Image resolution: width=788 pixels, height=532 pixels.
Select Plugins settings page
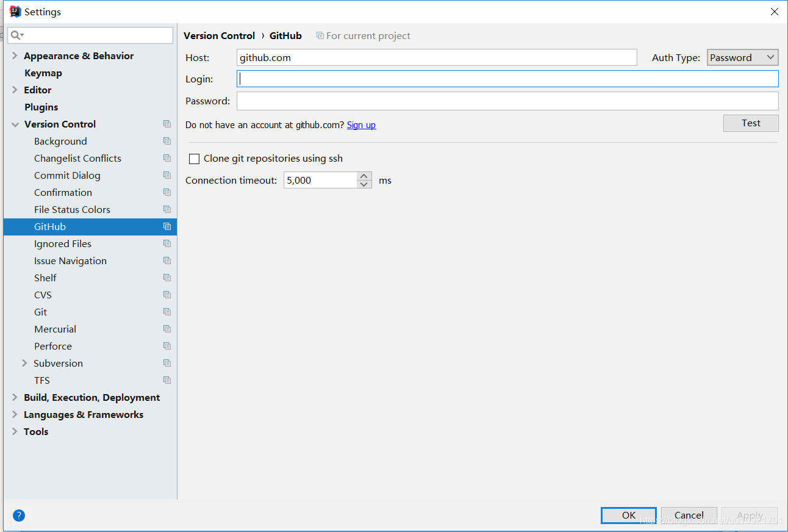pos(41,107)
